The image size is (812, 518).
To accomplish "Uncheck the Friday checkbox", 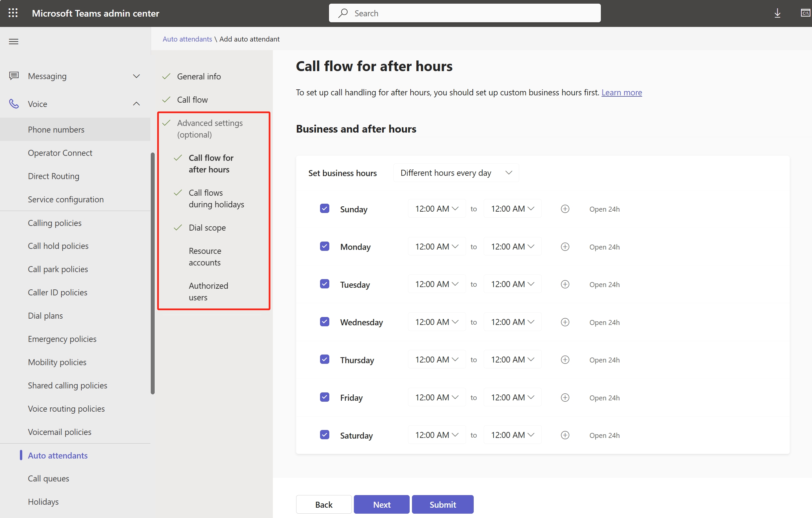I will click(x=324, y=397).
